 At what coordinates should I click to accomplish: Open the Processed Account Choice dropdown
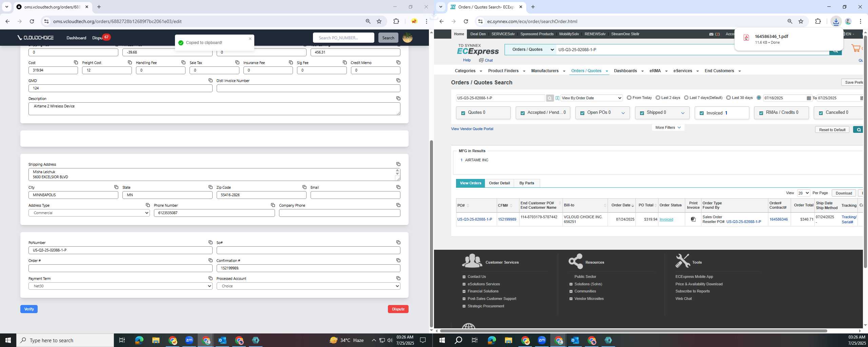tap(308, 286)
